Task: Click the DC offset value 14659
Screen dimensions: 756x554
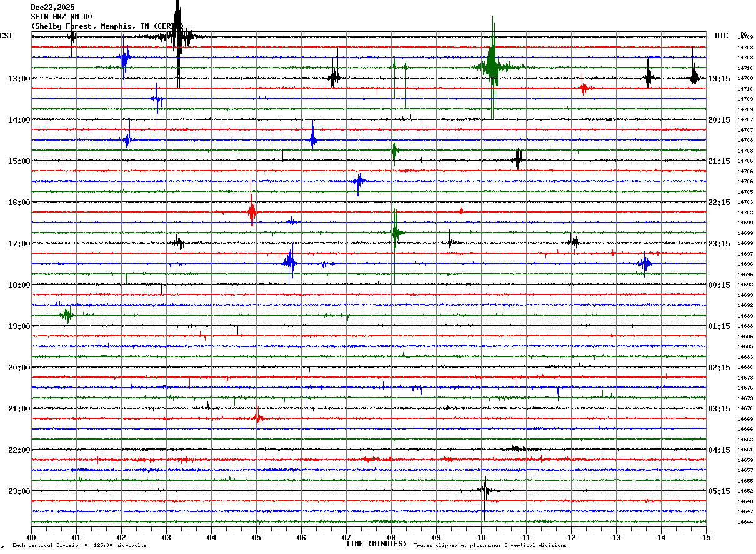Action: (745, 460)
